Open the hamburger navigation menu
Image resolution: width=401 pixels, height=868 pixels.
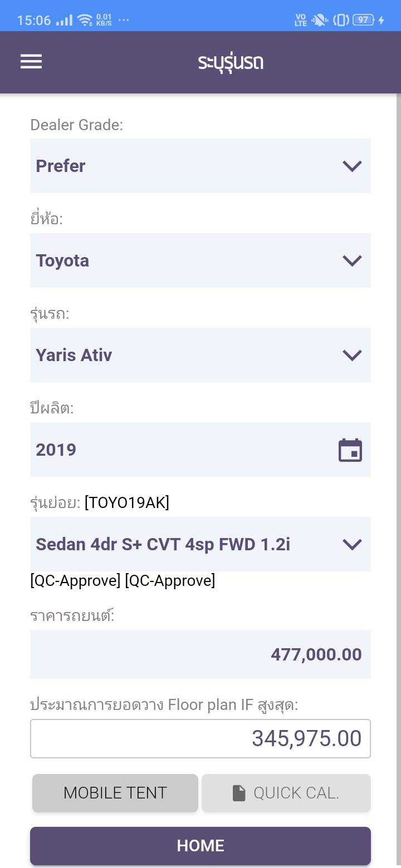point(31,62)
